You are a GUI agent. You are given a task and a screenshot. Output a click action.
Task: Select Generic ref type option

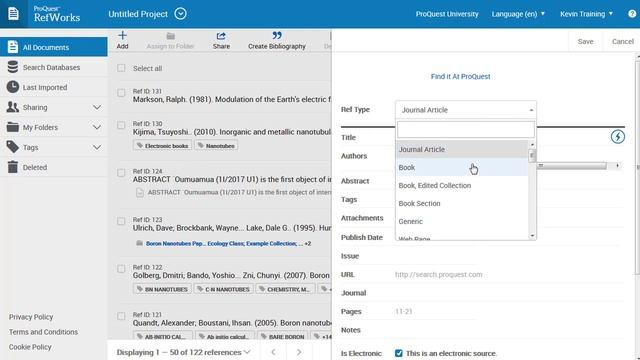click(462, 221)
